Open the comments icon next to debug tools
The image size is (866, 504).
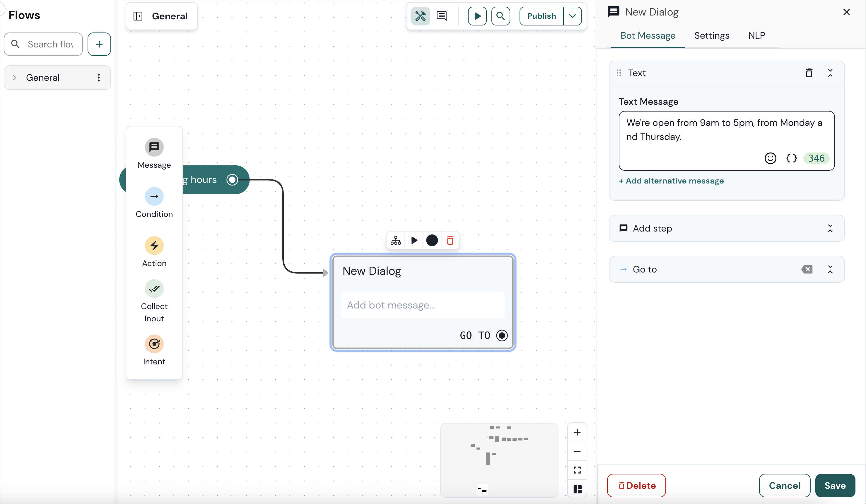(x=442, y=16)
